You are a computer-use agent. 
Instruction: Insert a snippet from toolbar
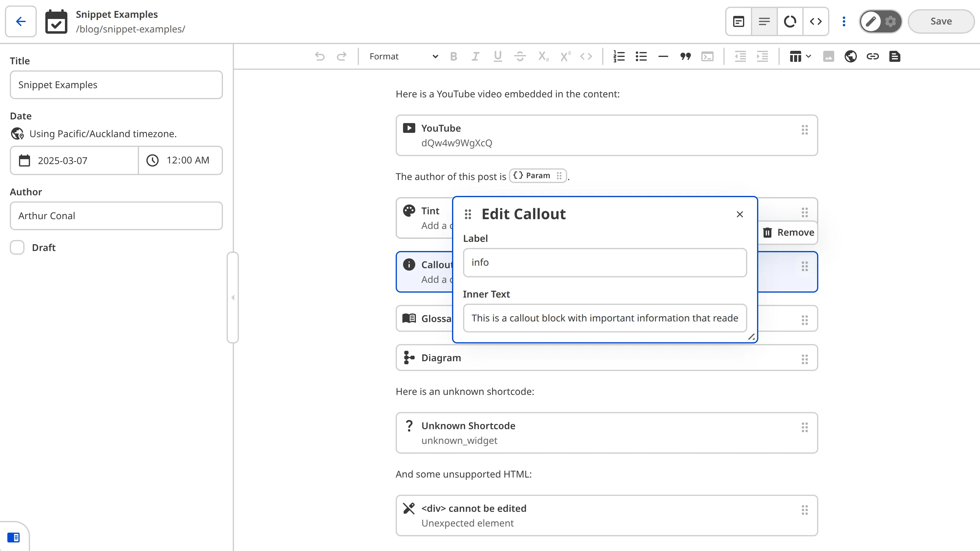click(x=895, y=57)
